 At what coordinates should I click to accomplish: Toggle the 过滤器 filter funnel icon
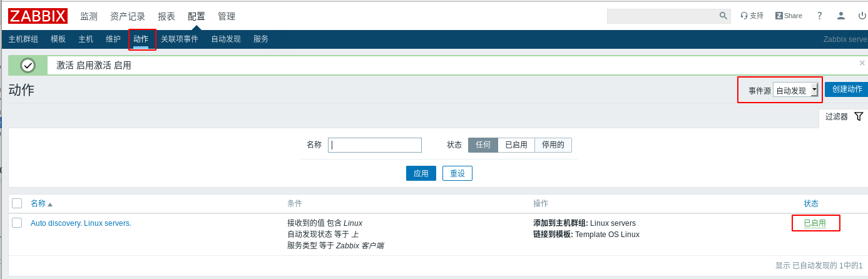click(x=859, y=116)
